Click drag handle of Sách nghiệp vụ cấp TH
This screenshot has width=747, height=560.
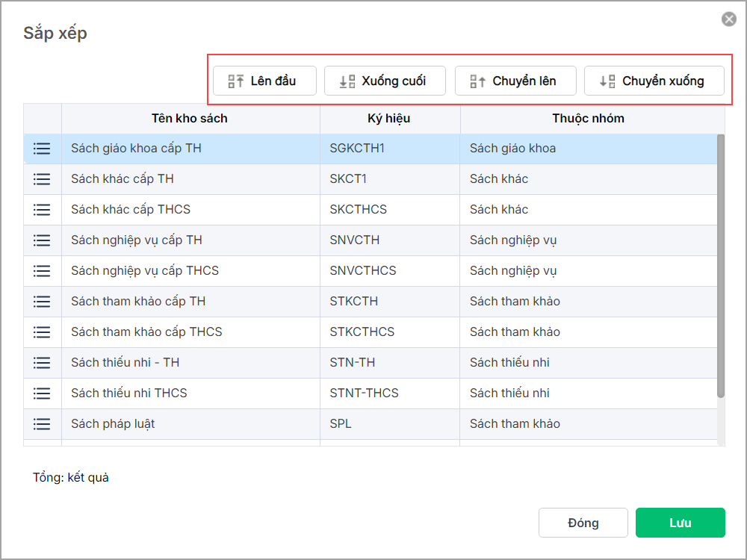[42, 240]
